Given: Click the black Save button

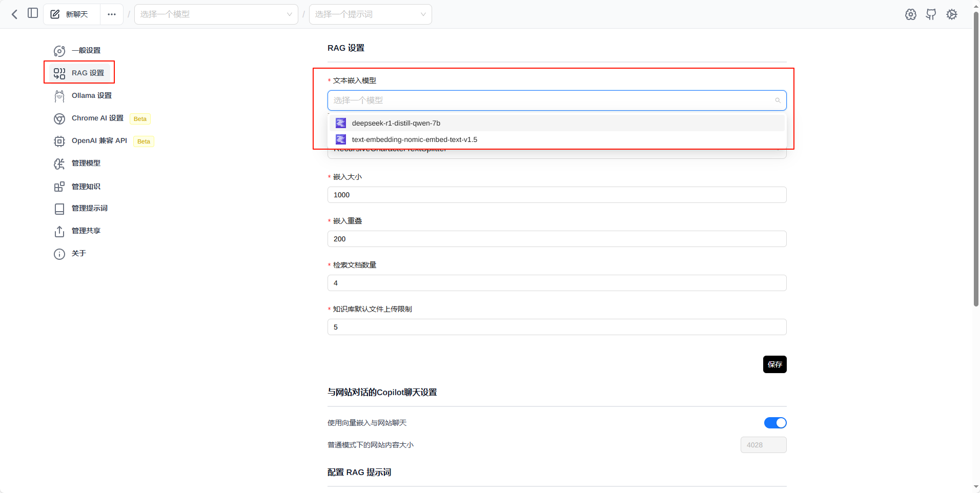Looking at the screenshot, I should coord(774,364).
